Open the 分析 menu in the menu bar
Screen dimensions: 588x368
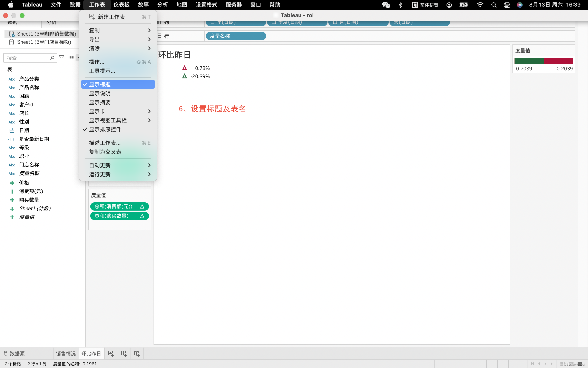163,5
